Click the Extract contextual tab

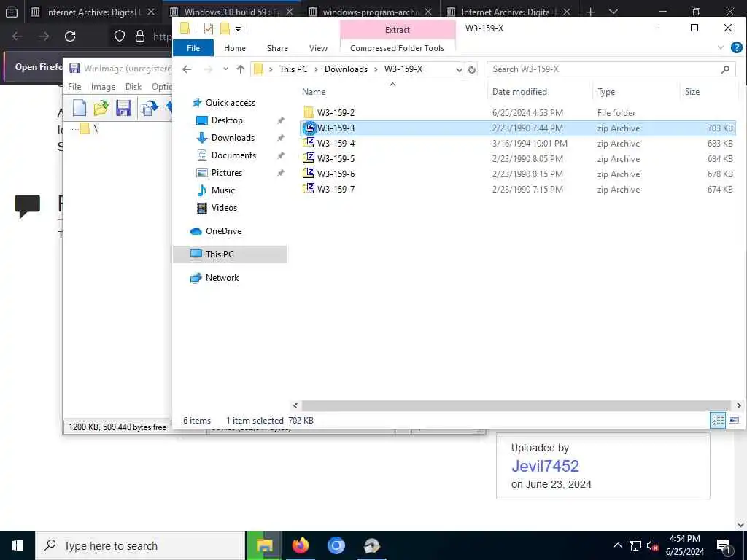tap(398, 29)
